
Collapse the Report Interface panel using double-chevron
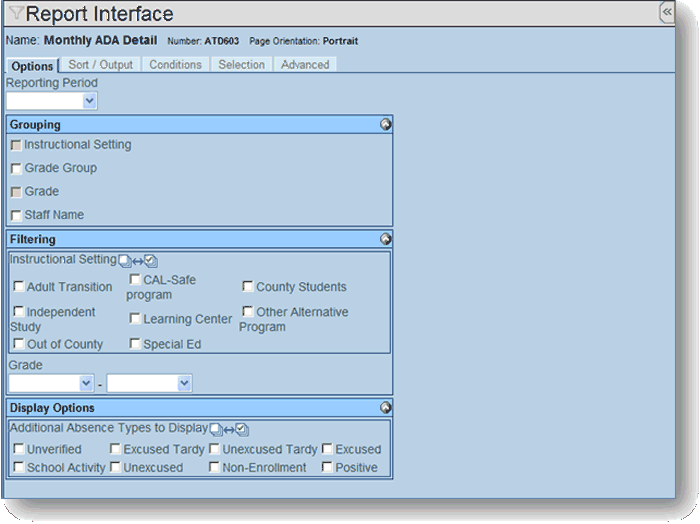667,12
